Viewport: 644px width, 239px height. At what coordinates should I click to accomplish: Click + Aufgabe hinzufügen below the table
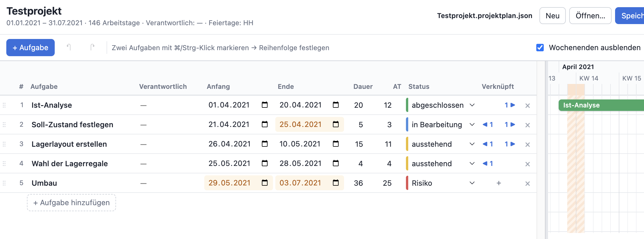(71, 203)
